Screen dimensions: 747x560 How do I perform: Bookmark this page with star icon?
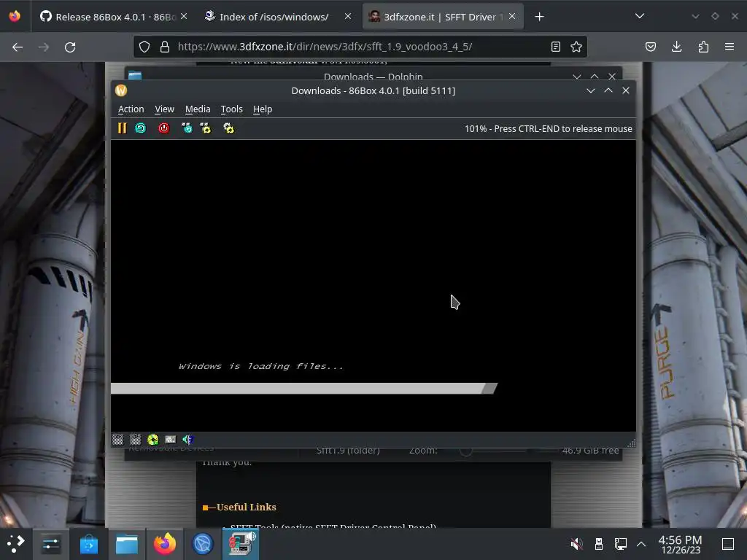pos(576,47)
